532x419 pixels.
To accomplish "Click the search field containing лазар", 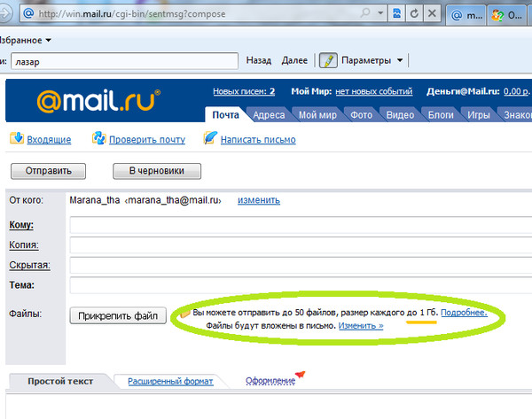I will pyautogui.click(x=124, y=61).
